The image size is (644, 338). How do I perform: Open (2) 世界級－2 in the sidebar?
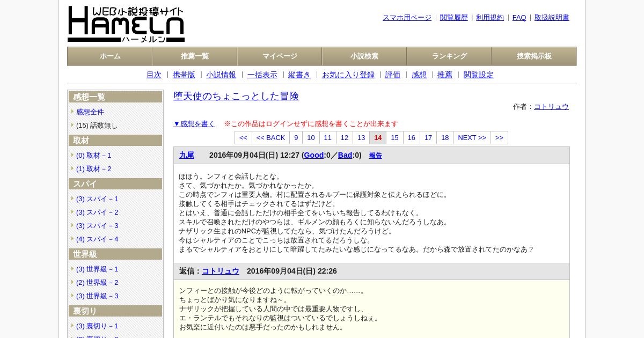(x=97, y=283)
